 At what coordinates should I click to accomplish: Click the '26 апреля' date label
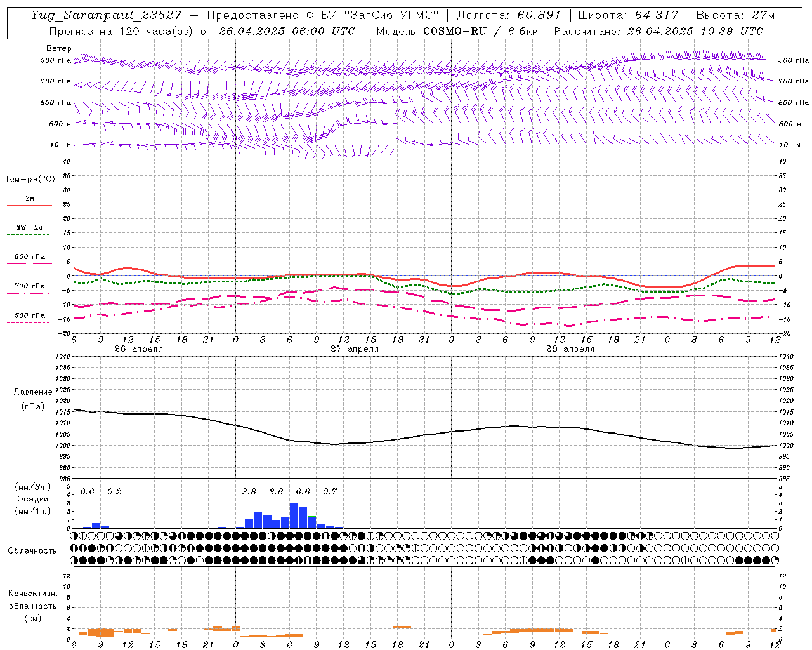tap(139, 349)
